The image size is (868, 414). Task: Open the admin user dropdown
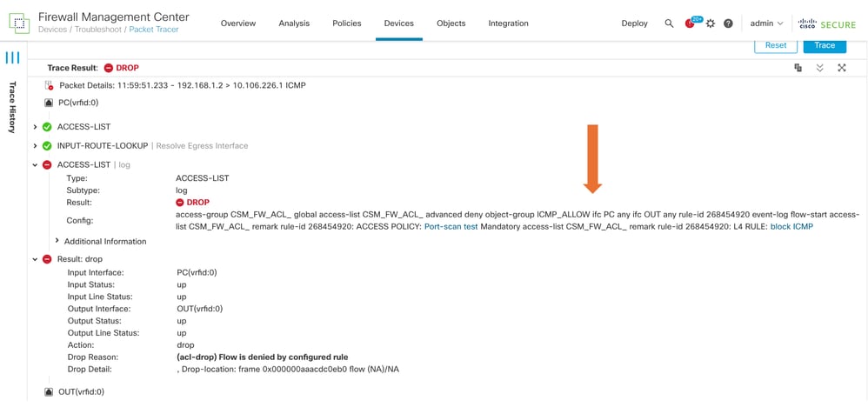(x=767, y=23)
